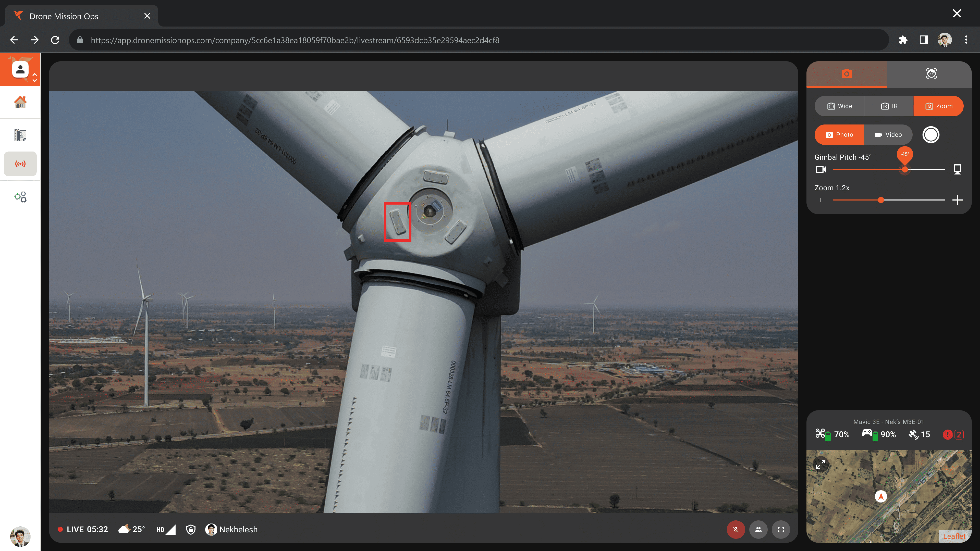Click Mavic 3E - Nek's M3E-01 label

click(889, 422)
